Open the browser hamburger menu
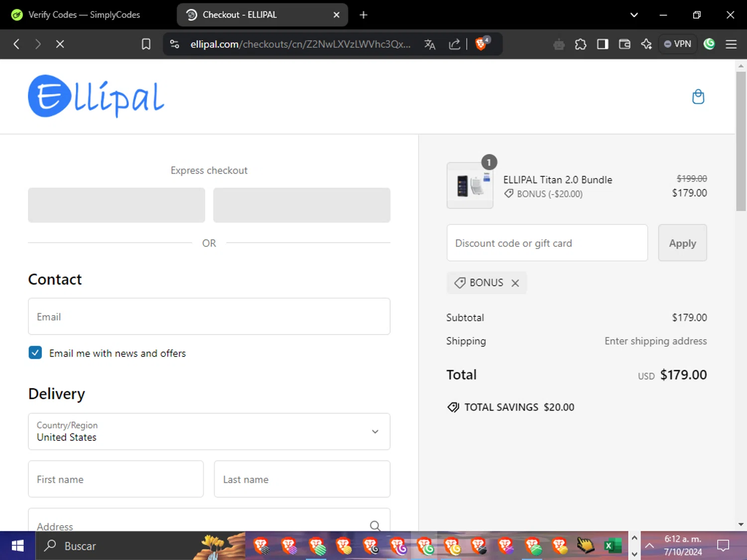Viewport: 747px width, 560px height. click(731, 44)
